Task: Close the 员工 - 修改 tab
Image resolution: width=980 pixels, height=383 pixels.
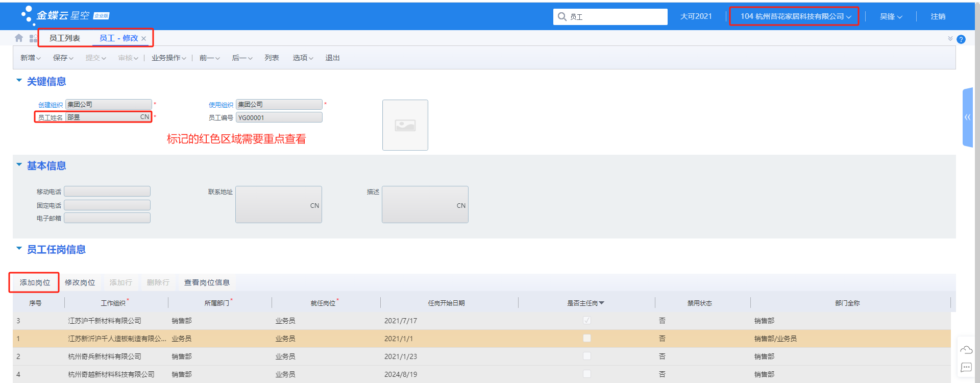Action: point(144,39)
